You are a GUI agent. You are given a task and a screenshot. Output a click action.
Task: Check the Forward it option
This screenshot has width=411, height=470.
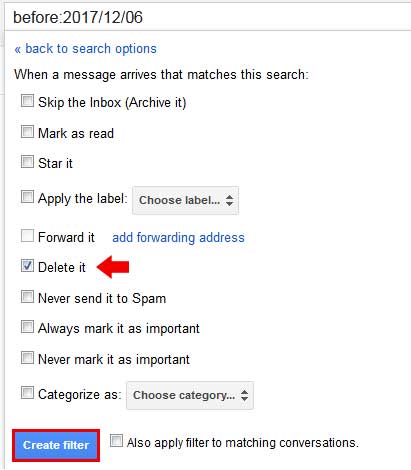click(27, 236)
